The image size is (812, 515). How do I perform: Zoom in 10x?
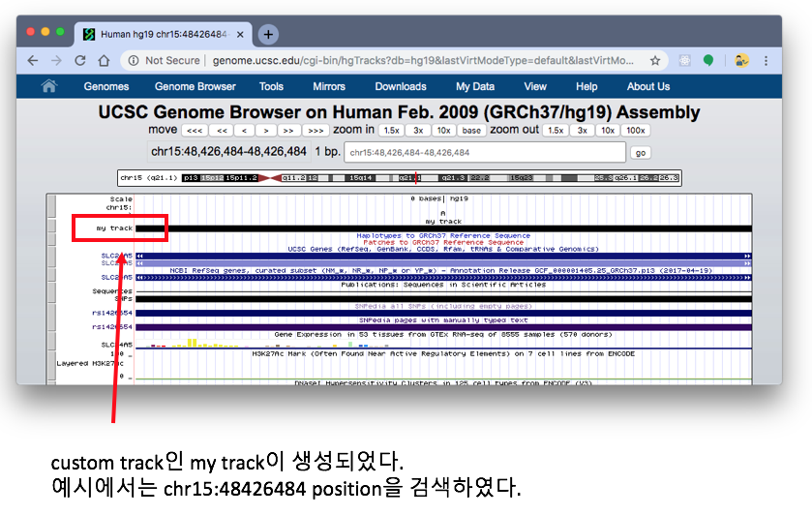point(443,131)
